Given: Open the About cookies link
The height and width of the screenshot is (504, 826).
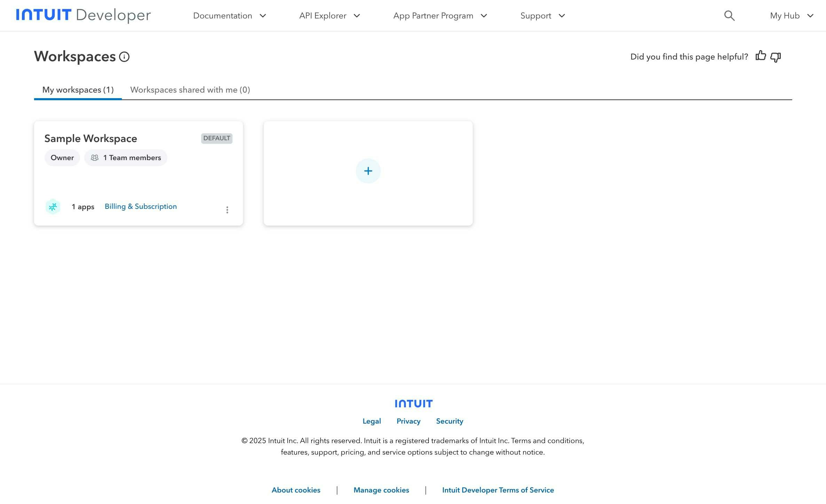Looking at the screenshot, I should pos(296,490).
